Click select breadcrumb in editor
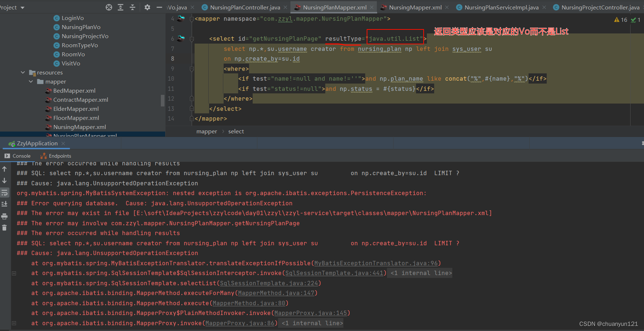The height and width of the screenshot is (331, 644). (x=236, y=131)
